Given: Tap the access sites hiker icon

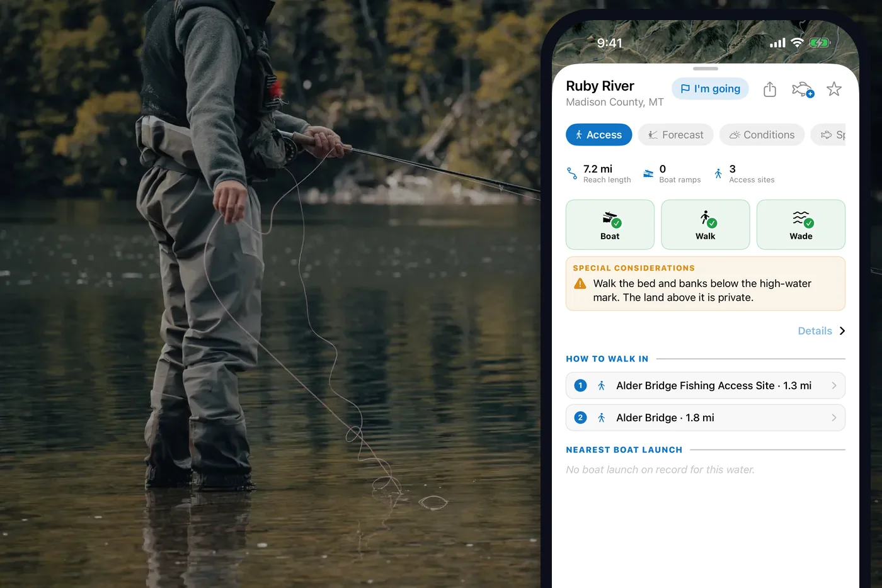Looking at the screenshot, I should (x=718, y=173).
